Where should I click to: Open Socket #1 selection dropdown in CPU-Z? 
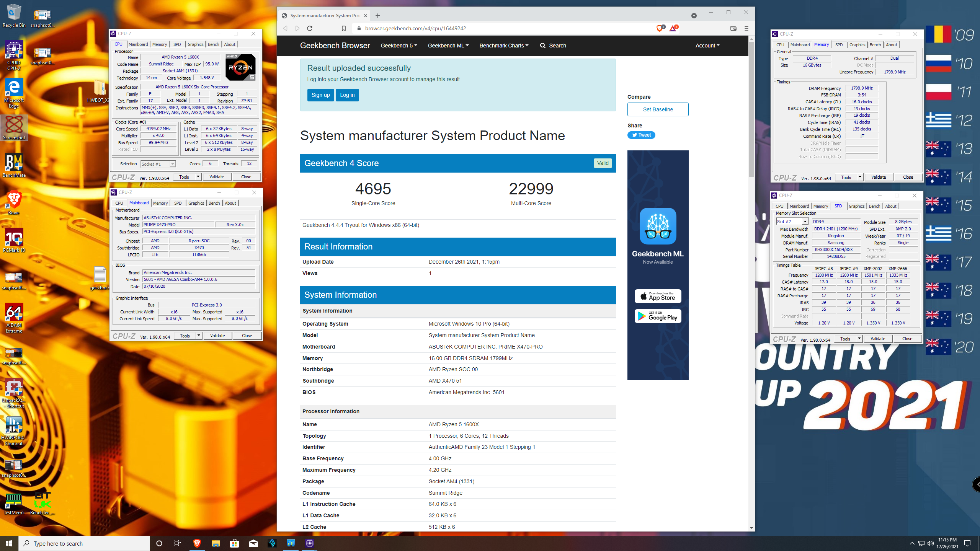click(158, 164)
